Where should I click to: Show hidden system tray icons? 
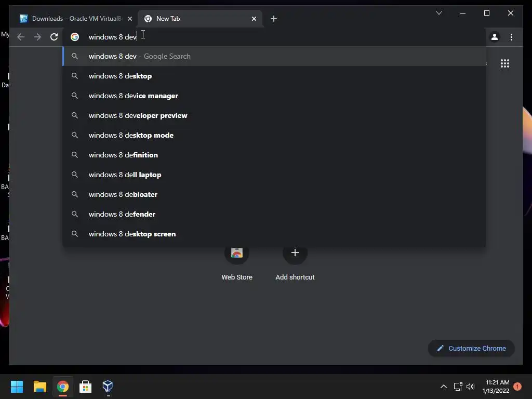click(444, 387)
